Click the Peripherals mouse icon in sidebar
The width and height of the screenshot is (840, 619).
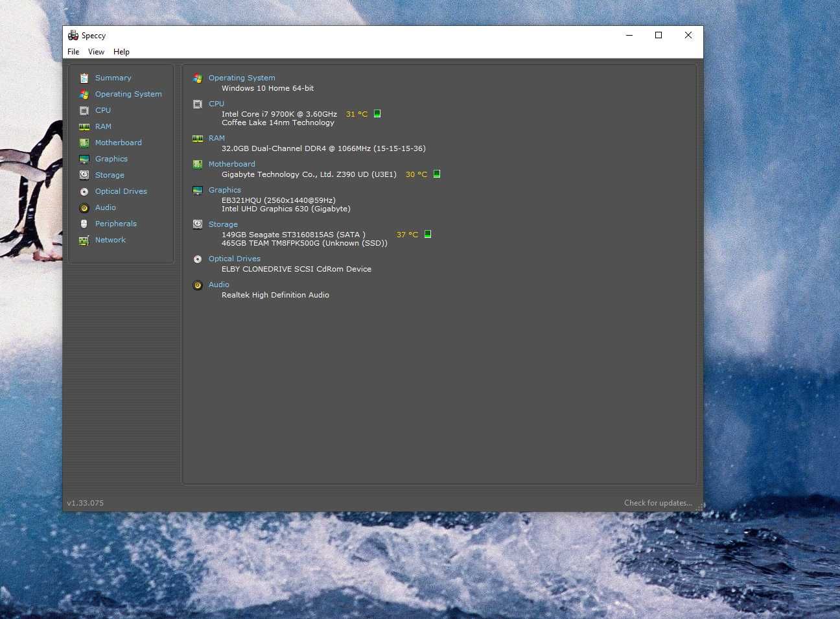coord(84,224)
